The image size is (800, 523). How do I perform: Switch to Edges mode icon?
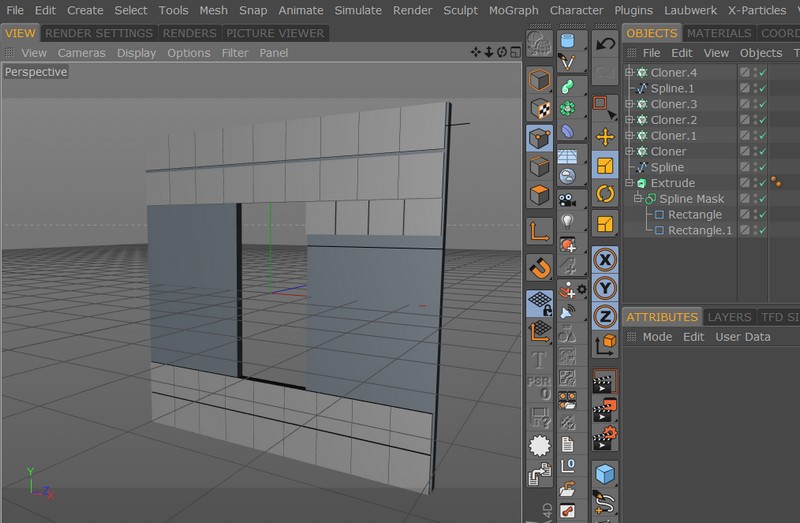point(539,166)
